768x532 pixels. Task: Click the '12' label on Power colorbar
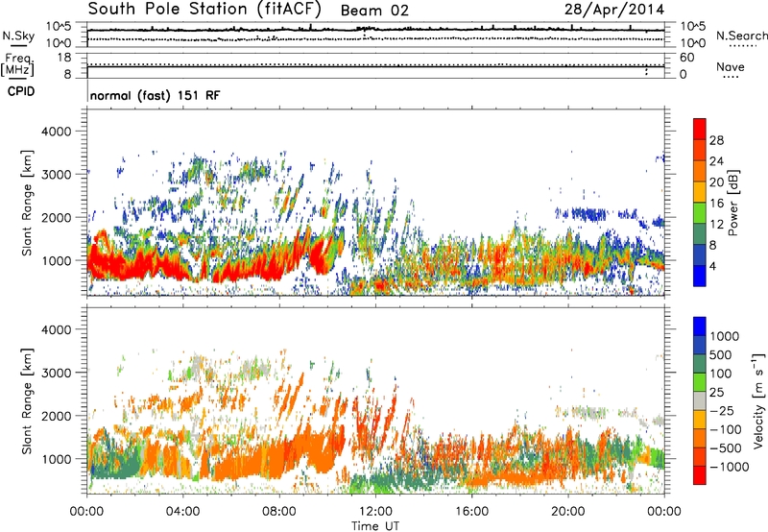[716, 225]
